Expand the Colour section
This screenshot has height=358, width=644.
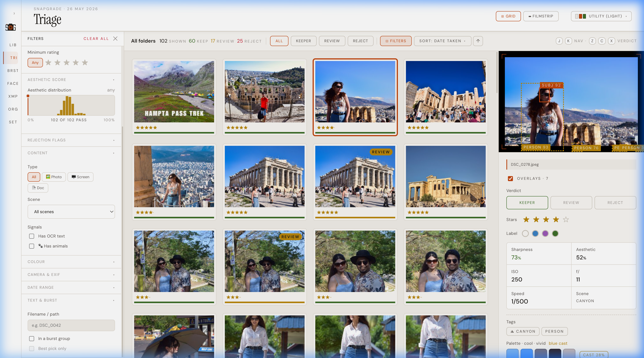(71, 262)
